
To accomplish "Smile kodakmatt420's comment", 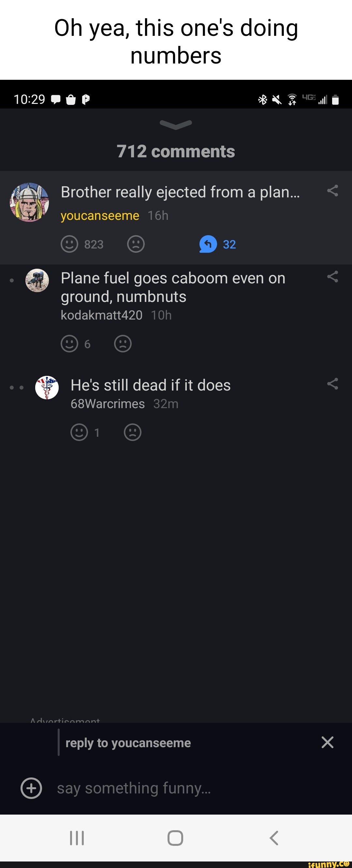I will coord(69,344).
